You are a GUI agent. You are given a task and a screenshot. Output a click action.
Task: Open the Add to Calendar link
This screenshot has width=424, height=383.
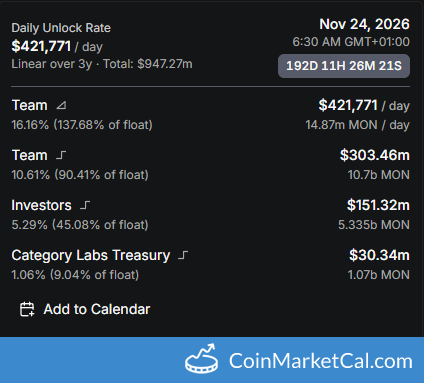click(85, 309)
